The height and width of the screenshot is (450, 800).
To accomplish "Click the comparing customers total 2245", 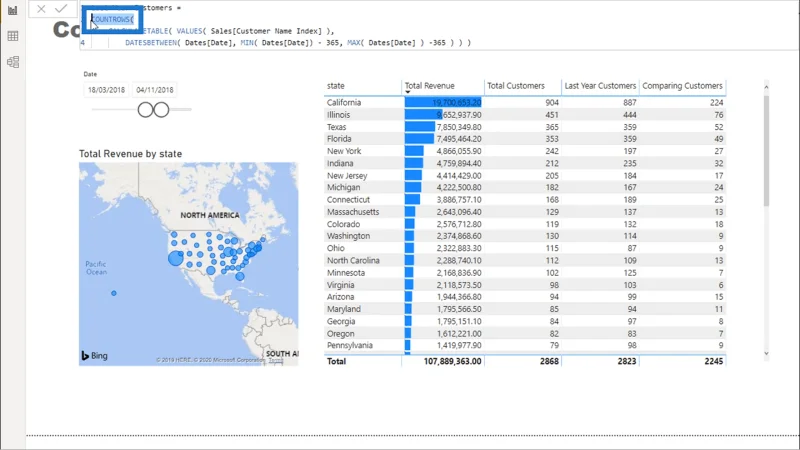I will (x=713, y=361).
